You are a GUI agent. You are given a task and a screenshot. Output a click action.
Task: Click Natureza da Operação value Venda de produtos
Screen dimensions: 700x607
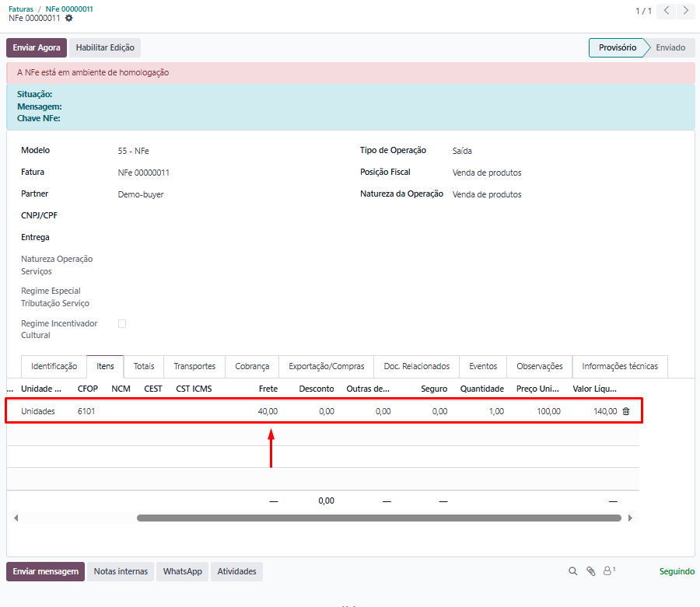tap(487, 194)
